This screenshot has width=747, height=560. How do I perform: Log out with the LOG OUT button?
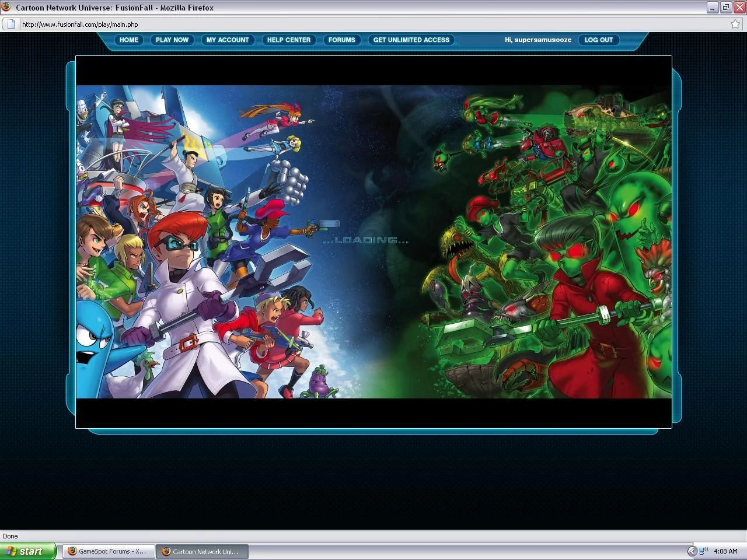599,40
